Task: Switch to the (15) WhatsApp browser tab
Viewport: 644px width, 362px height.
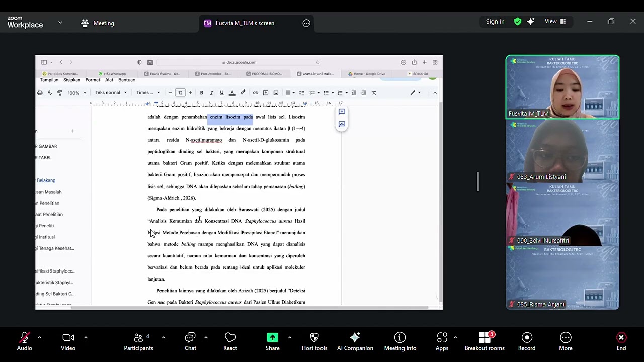Action: coord(113,74)
